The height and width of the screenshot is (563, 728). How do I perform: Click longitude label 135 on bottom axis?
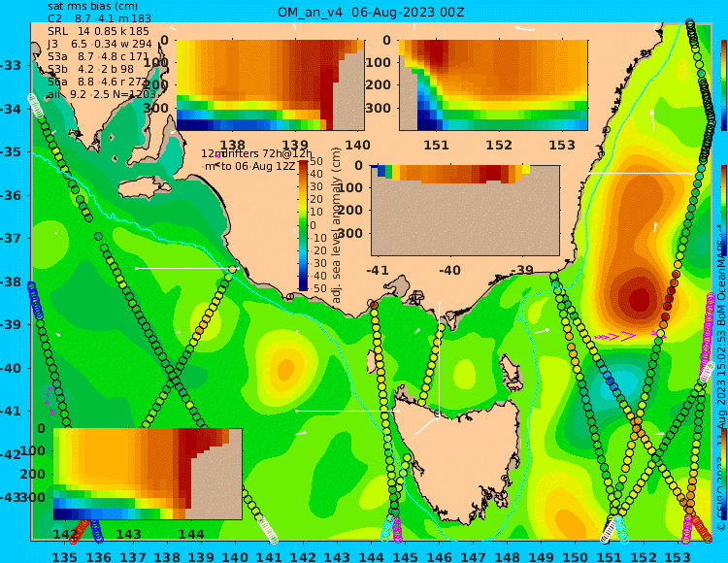coord(64,556)
